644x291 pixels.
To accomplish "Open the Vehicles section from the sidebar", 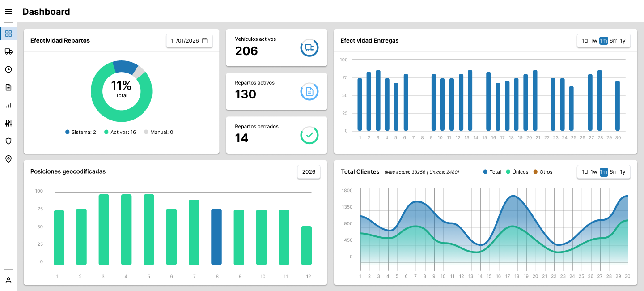I will tap(8, 51).
